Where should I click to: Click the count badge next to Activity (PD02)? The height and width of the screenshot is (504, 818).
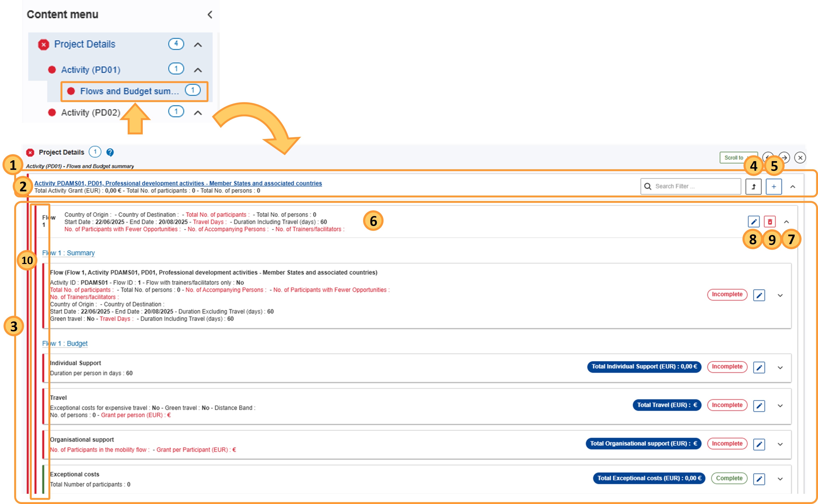pyautogui.click(x=176, y=111)
